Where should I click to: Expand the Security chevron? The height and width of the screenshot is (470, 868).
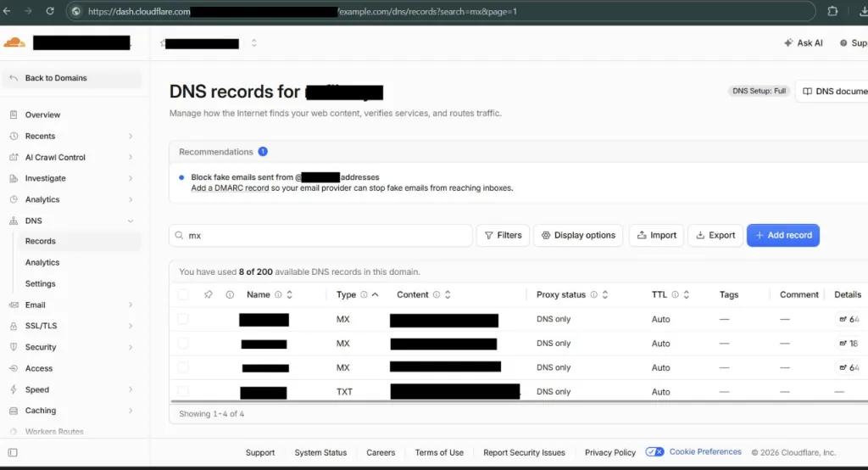tap(131, 347)
